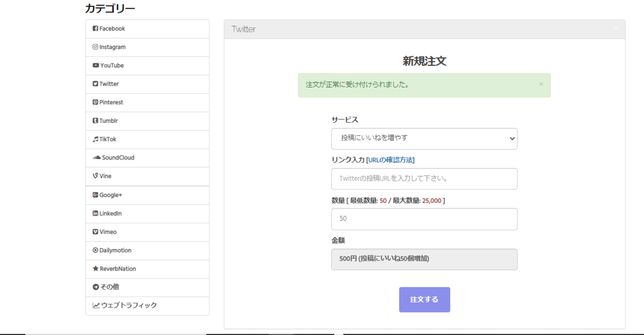Screen dimensions: 644x335
Task: Click the Vine logo icon
Action: tap(96, 176)
